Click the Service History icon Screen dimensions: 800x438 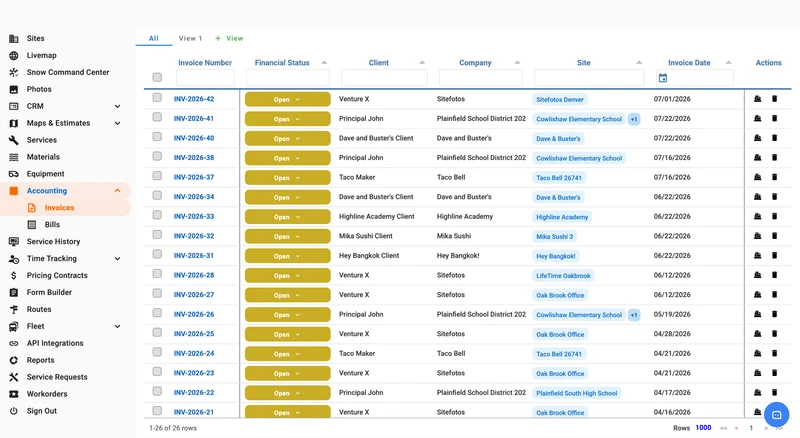pos(14,241)
